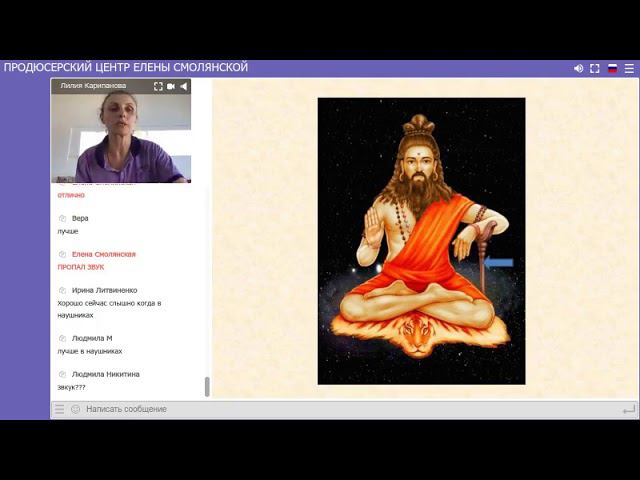Image resolution: width=640 pixels, height=480 pixels.
Task: Toggle the camera icon on the video panel
Action: click(171, 86)
